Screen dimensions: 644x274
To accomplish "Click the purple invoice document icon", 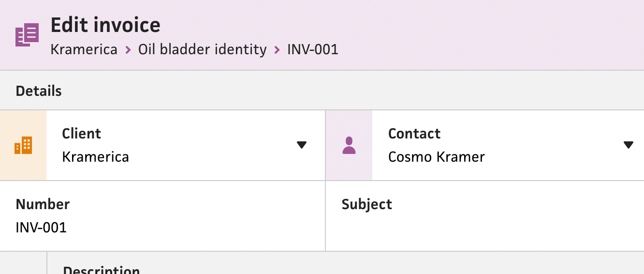I will click(x=27, y=35).
